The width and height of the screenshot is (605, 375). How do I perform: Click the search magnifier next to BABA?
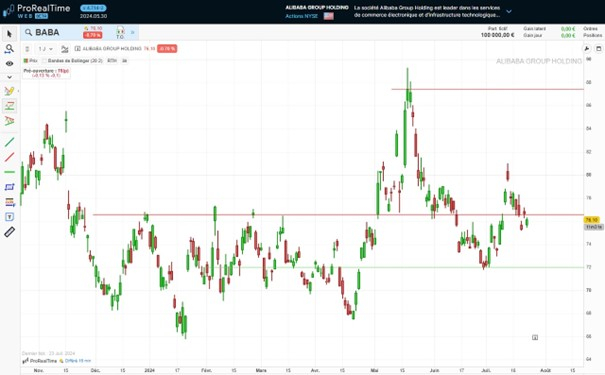coord(28,32)
